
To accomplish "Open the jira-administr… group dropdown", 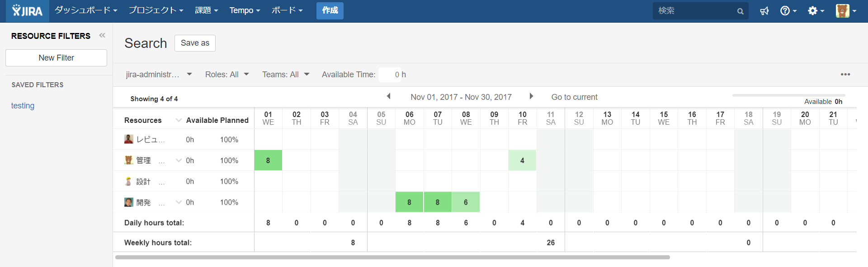I will pos(159,75).
